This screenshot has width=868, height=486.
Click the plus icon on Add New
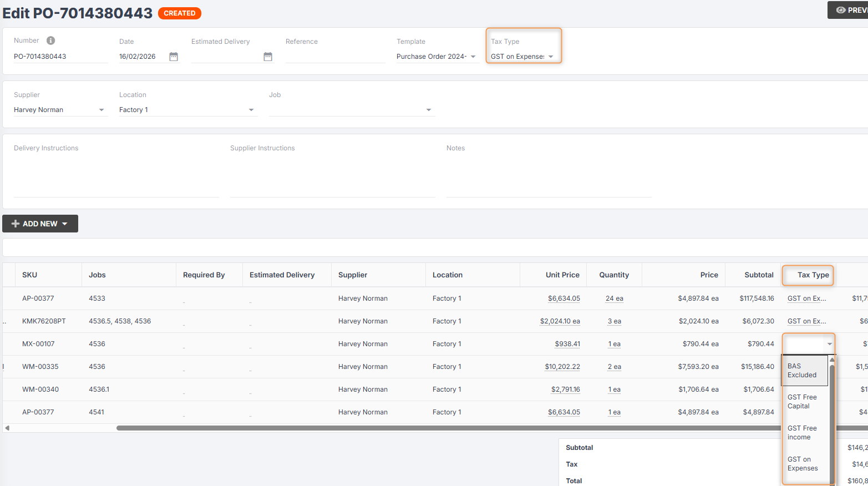click(16, 224)
